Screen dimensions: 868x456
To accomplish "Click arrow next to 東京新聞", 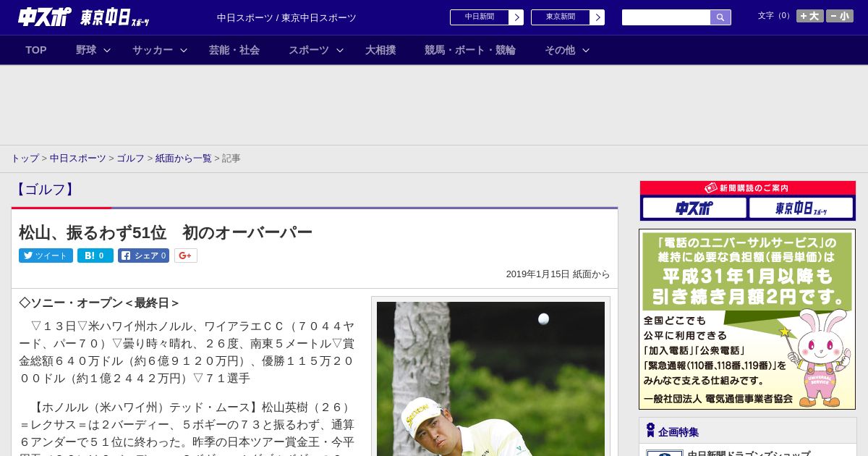I will click(597, 17).
